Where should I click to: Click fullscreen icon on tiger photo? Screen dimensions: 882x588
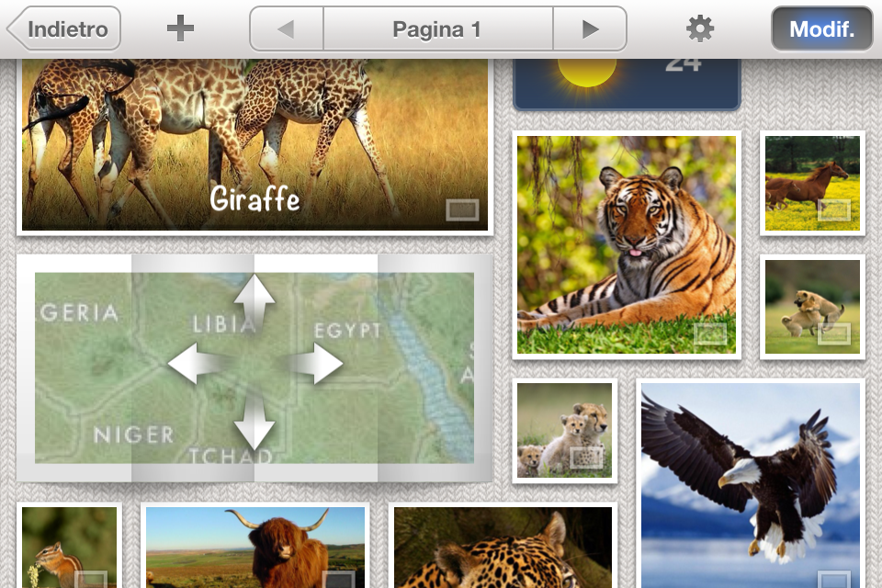(x=710, y=334)
